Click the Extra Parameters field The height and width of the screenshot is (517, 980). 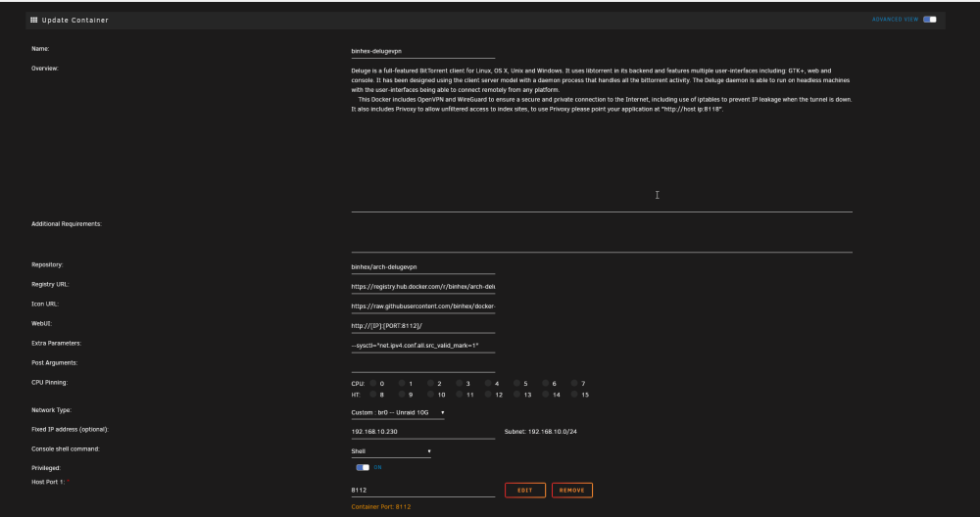click(x=423, y=346)
